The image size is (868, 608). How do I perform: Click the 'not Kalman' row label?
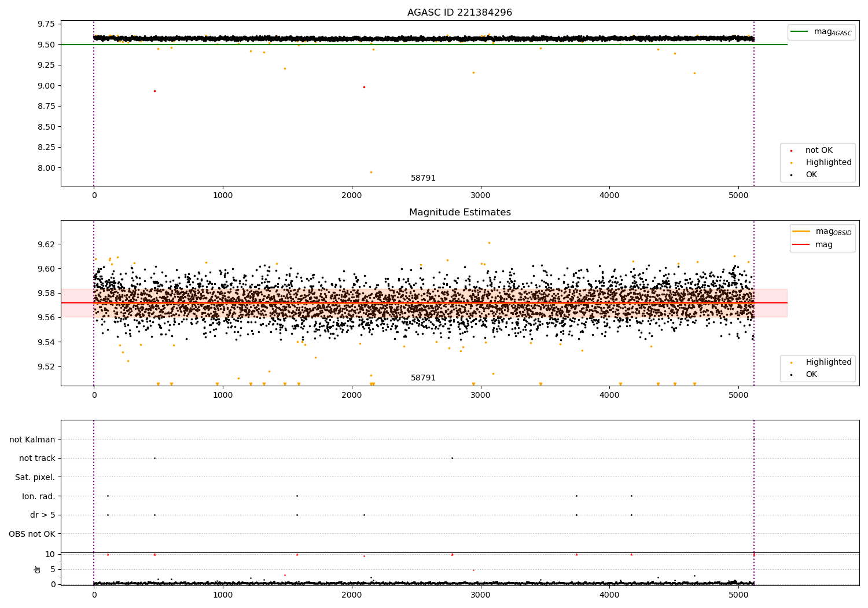point(32,440)
